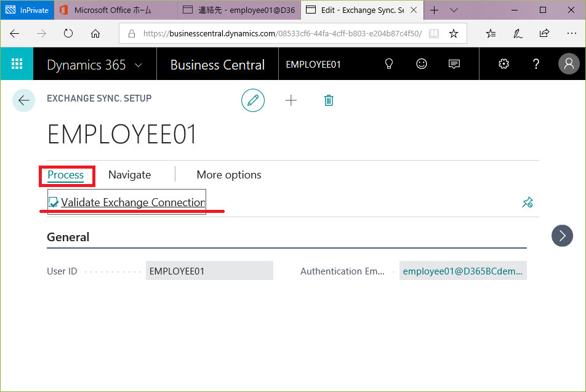Add page to favorites star

(454, 34)
